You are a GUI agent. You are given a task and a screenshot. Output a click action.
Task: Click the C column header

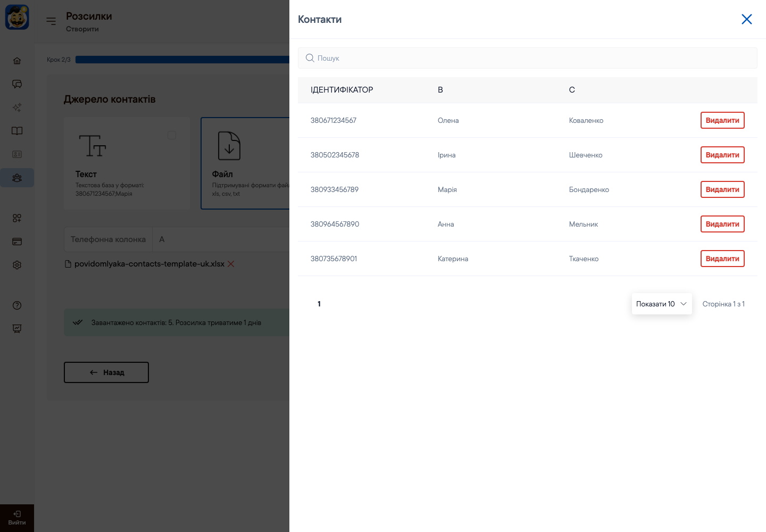(x=572, y=90)
